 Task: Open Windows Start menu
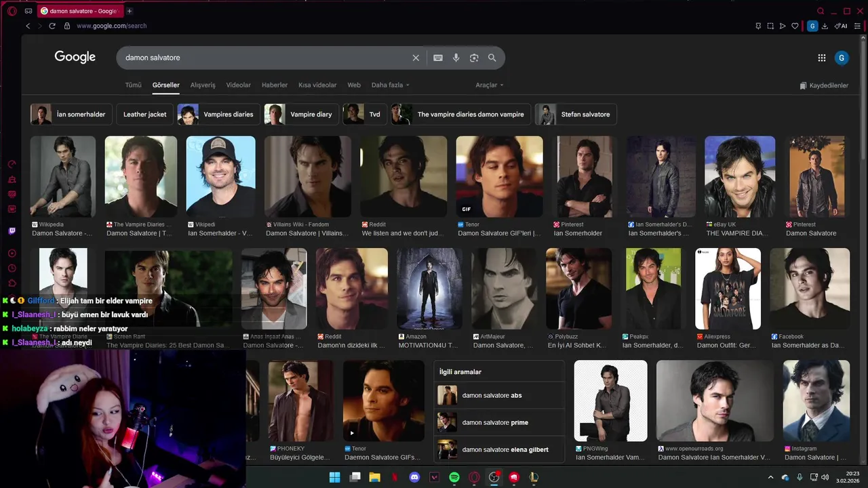(x=334, y=477)
